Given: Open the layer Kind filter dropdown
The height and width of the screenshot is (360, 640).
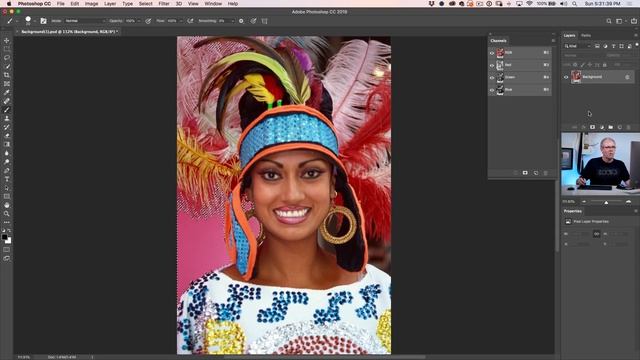Looking at the screenshot, I should (578, 46).
